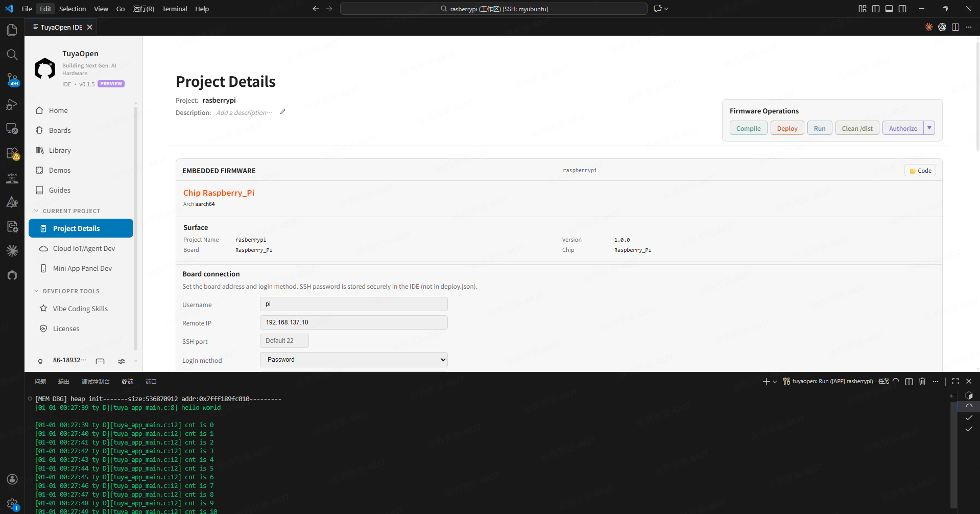Maximize the terminal panel size
This screenshot has width=980, height=514.
(955, 381)
